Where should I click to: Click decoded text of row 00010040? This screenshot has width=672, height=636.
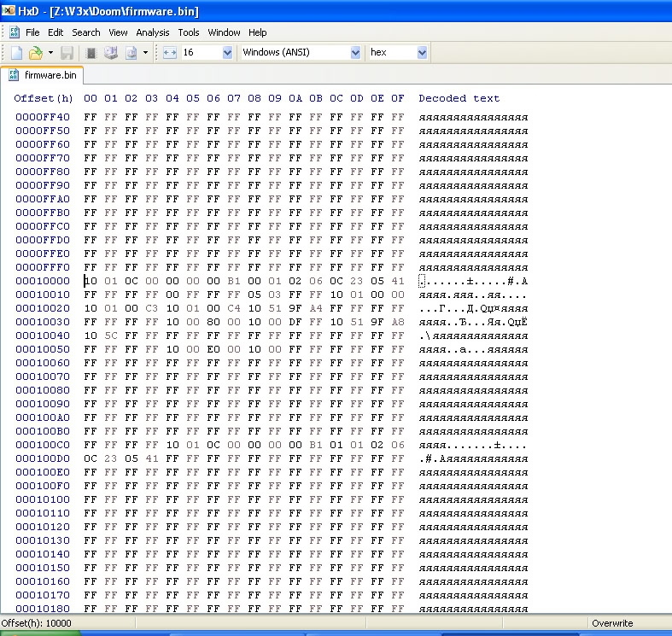click(x=473, y=336)
